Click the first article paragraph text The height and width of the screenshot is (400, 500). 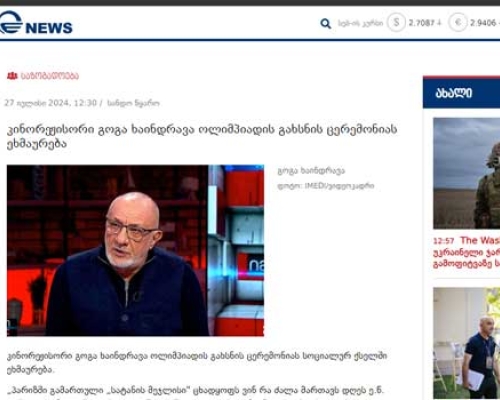click(197, 363)
